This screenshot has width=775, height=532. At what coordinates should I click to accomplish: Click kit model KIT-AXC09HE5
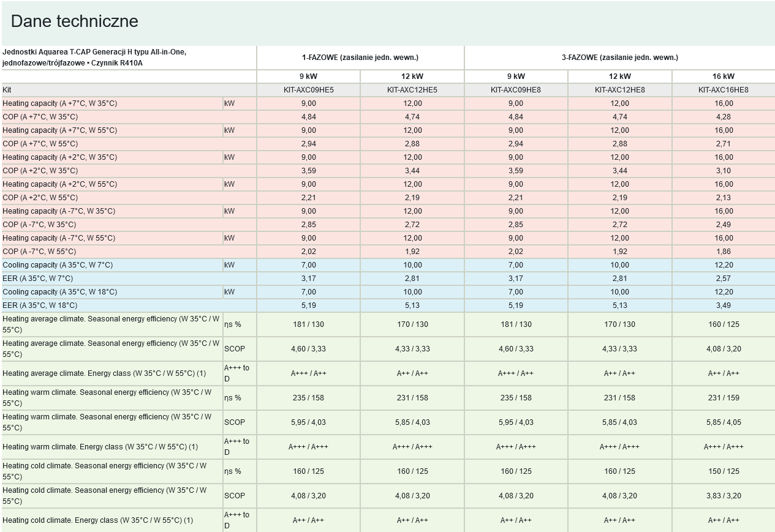coord(308,90)
